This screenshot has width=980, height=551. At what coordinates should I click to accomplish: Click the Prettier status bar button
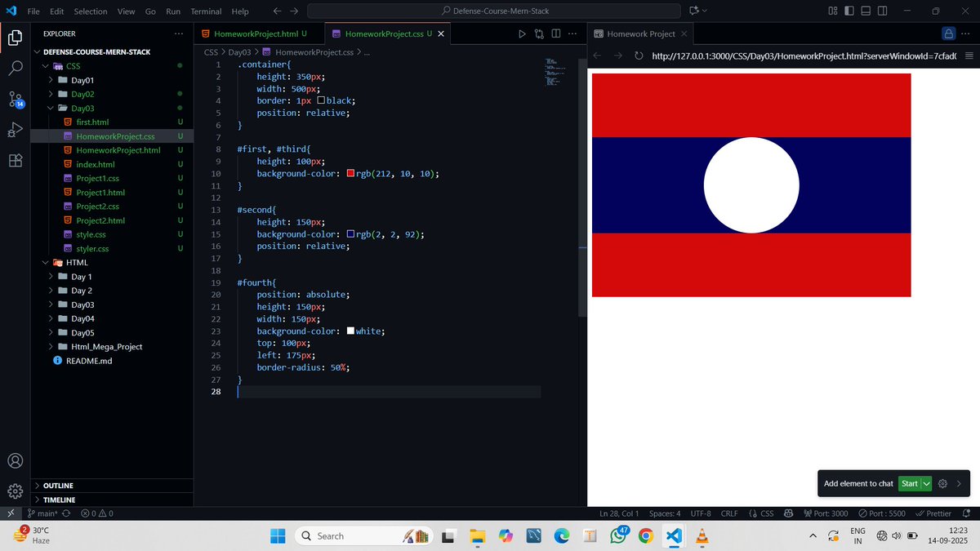point(934,513)
